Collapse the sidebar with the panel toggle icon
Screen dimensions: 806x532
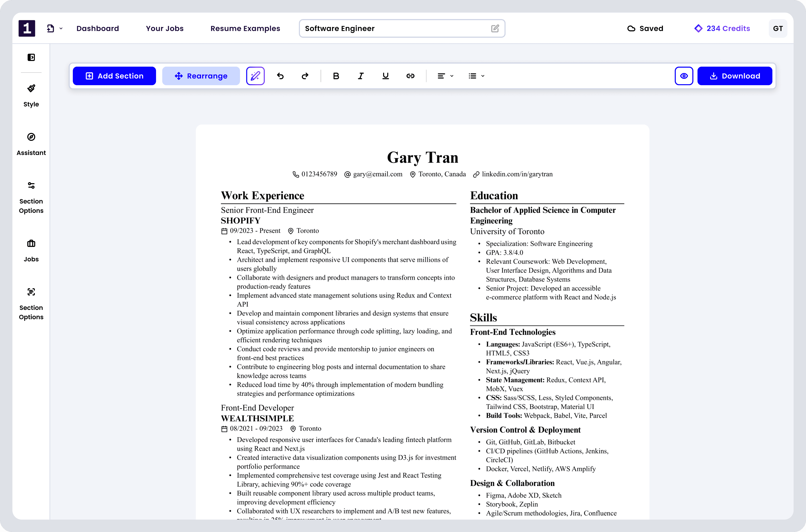[x=31, y=57]
